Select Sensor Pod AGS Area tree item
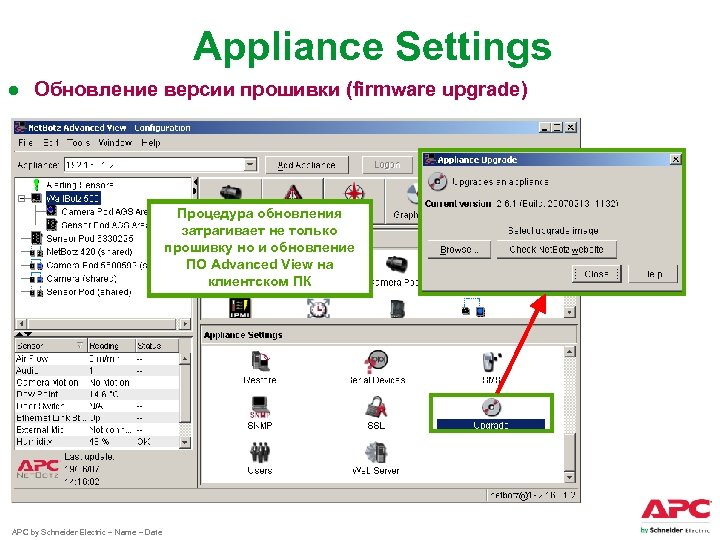720x540 pixels. point(104,225)
